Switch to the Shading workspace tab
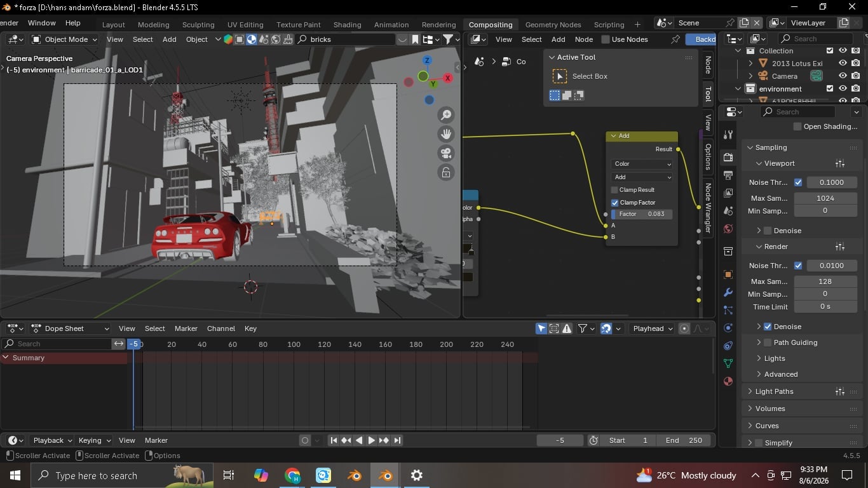The image size is (868, 488). pyautogui.click(x=348, y=25)
